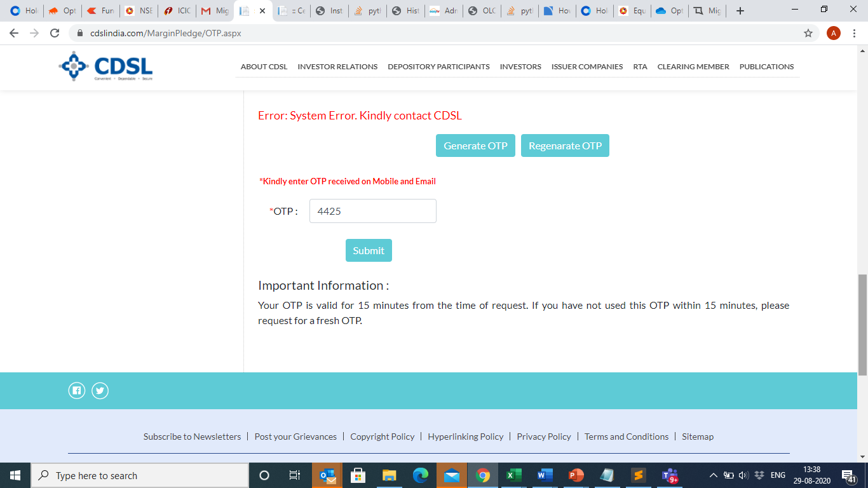
Task: Click the Generate OTP button
Action: 475,146
